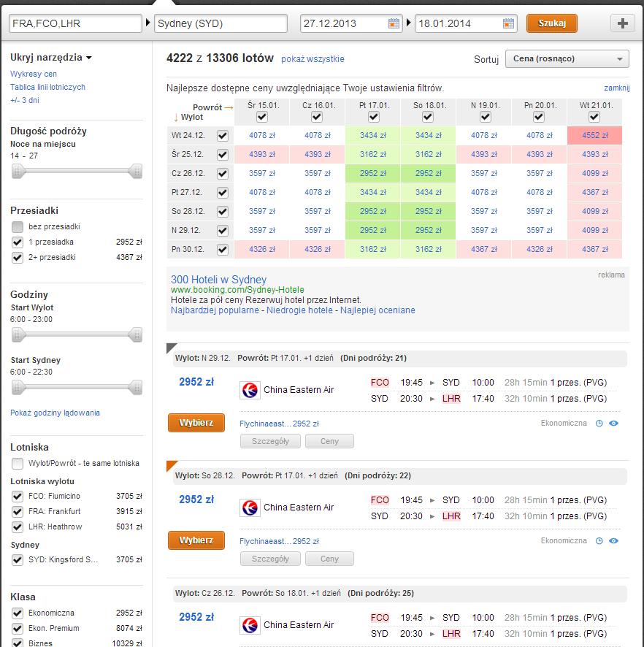The height and width of the screenshot is (647, 644).
Task: Open Ceny tab of first flight
Action: (329, 441)
